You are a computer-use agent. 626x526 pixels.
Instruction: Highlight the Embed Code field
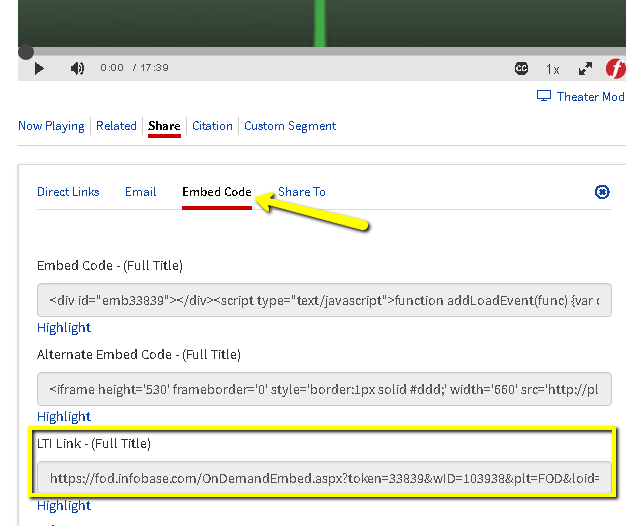[64, 328]
